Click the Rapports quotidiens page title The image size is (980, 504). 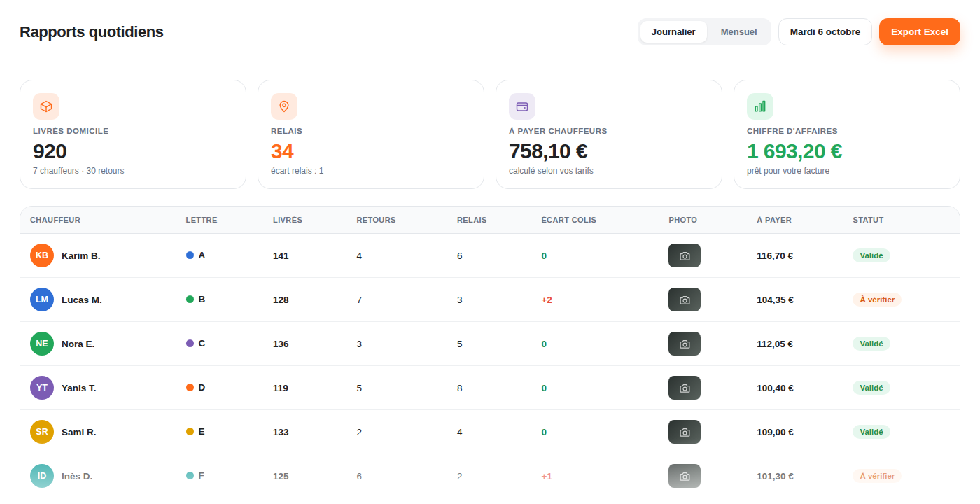pyautogui.click(x=92, y=31)
